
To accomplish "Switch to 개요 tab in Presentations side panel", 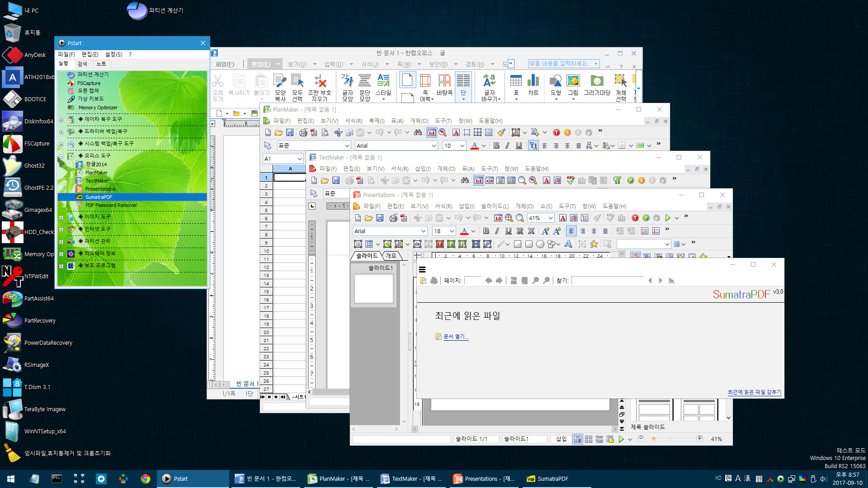I will pyautogui.click(x=391, y=256).
